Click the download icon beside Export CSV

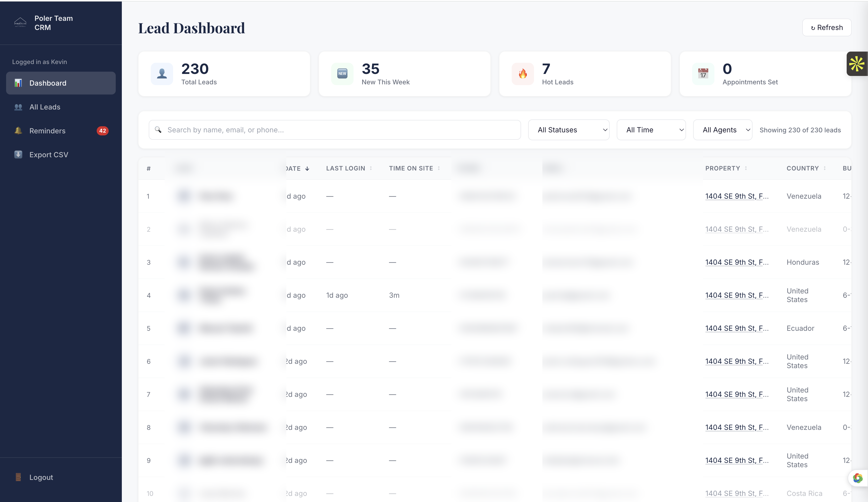(18, 154)
